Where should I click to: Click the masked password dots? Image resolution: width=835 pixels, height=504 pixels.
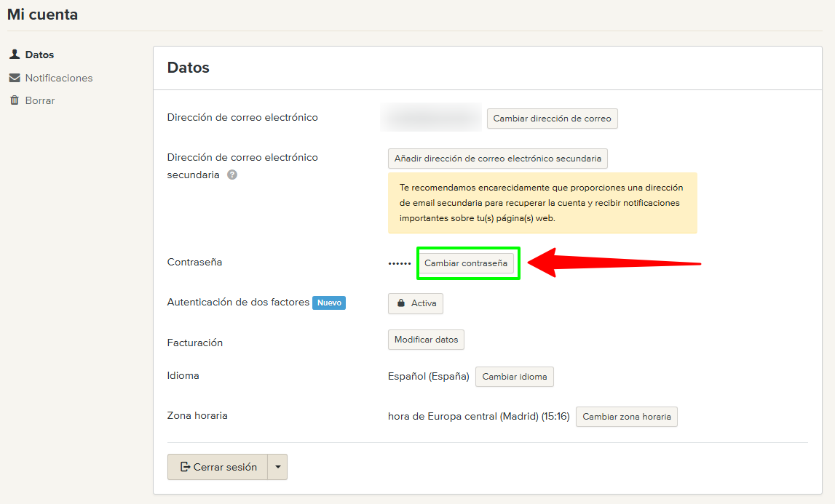[x=400, y=263]
